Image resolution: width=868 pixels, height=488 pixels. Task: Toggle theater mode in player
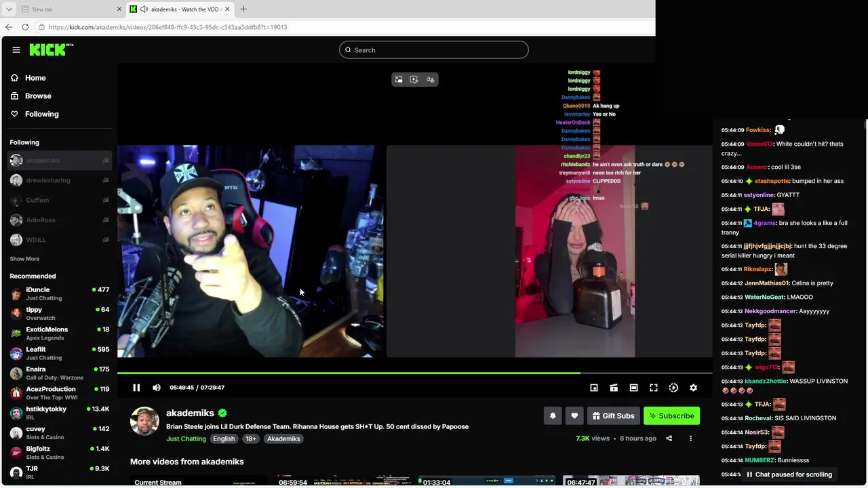click(633, 388)
